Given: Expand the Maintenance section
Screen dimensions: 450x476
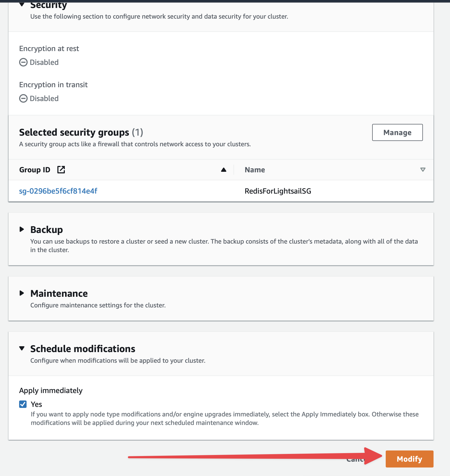Looking at the screenshot, I should pos(22,293).
